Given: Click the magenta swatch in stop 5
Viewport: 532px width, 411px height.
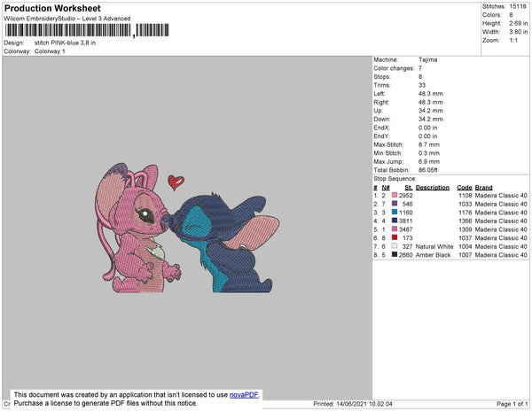Looking at the screenshot, I should pyautogui.click(x=395, y=229).
